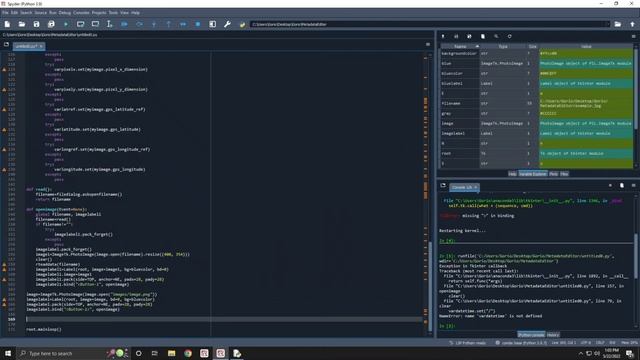Click debugger step over icon
The height and width of the screenshot is (360, 640).
click(x=139, y=24)
